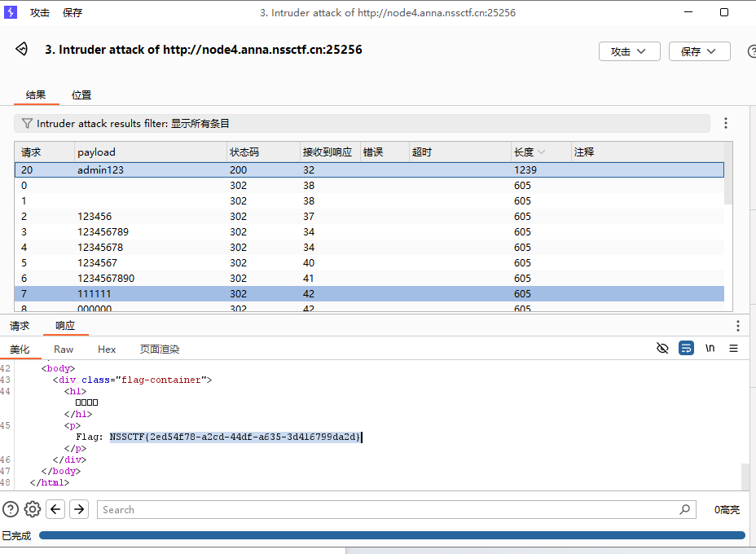Toggle hide non-printable characters eye icon
Image resolution: width=756 pixels, height=554 pixels.
[x=662, y=348]
